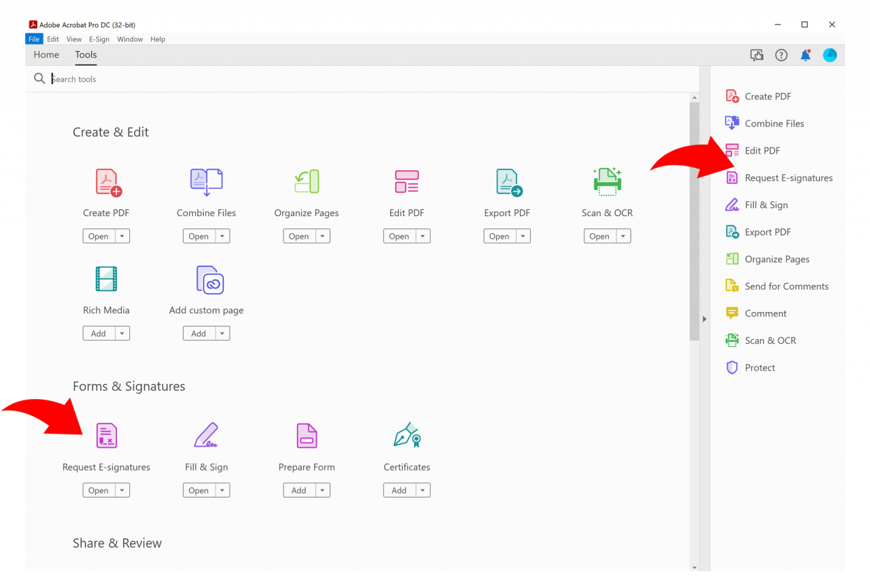Select the Add custom page icon
The height and width of the screenshot is (588, 870).
tap(206, 279)
